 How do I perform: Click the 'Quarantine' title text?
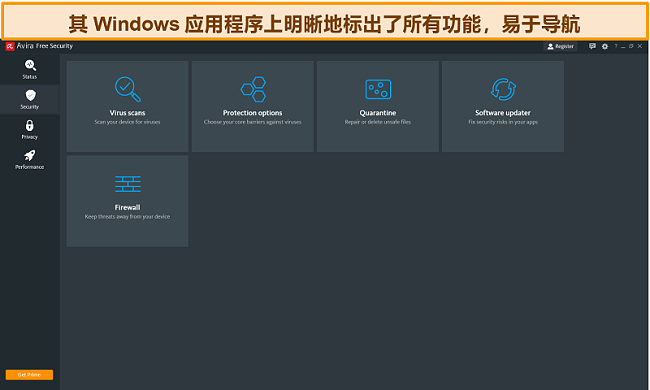pyautogui.click(x=378, y=113)
